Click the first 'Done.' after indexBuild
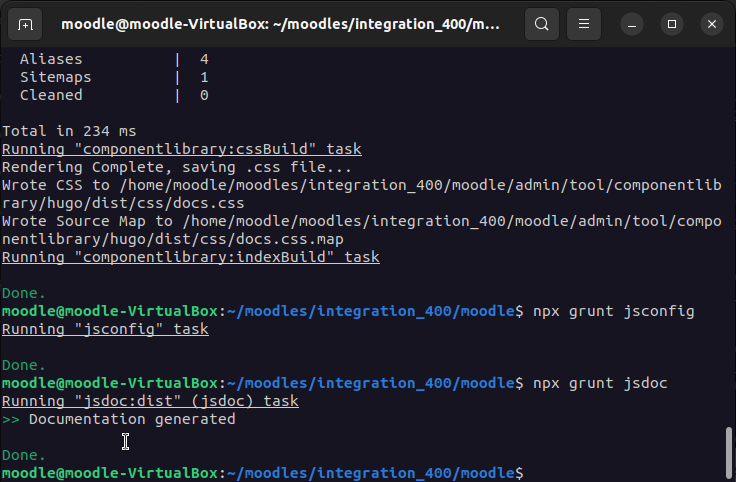 tap(23, 293)
